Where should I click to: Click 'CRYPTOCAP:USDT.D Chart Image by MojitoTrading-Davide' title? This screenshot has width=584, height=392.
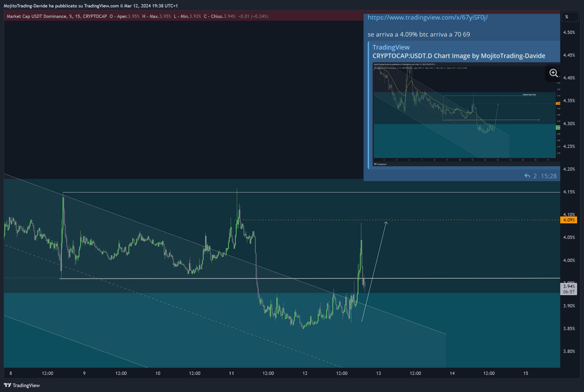459,56
